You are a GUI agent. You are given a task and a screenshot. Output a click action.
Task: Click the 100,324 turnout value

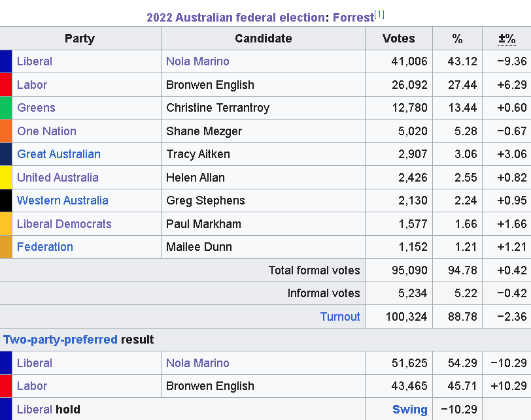pyautogui.click(x=399, y=317)
